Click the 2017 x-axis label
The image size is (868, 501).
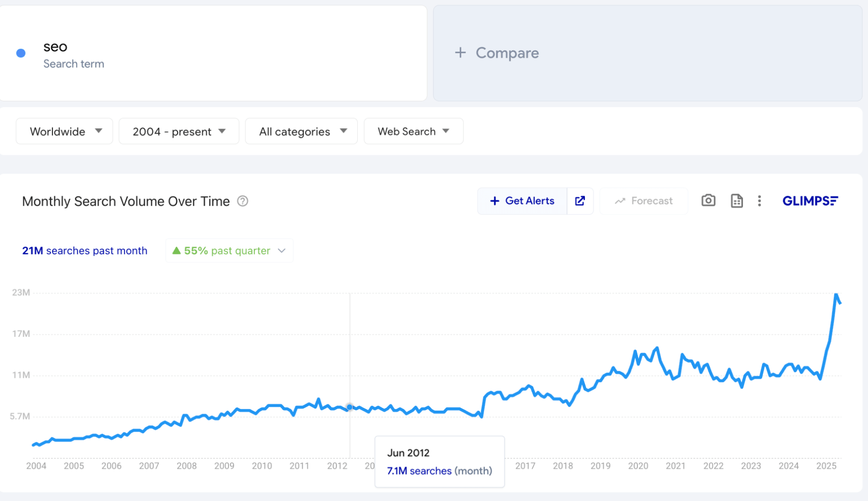(525, 466)
